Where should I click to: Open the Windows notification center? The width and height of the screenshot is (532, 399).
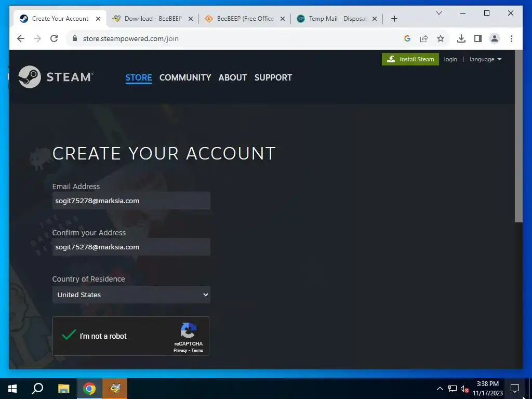(x=515, y=389)
